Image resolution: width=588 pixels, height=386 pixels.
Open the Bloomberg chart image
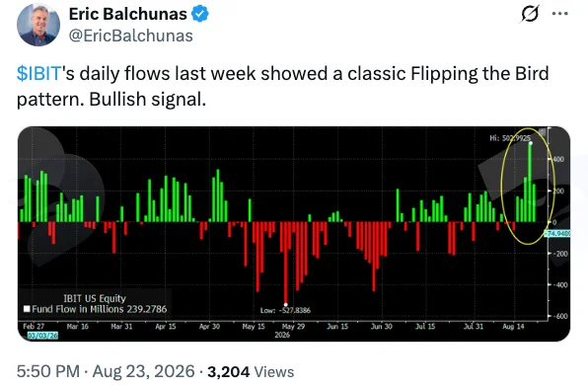pos(294,234)
